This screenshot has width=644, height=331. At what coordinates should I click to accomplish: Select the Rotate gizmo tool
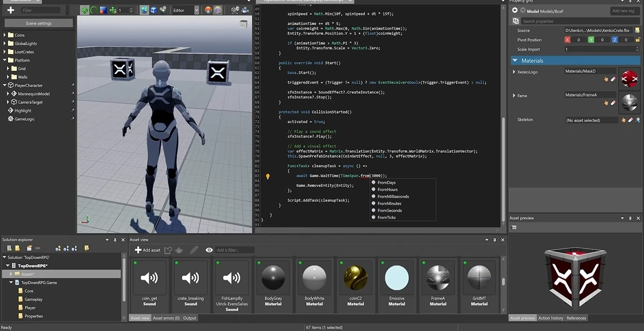94,10
